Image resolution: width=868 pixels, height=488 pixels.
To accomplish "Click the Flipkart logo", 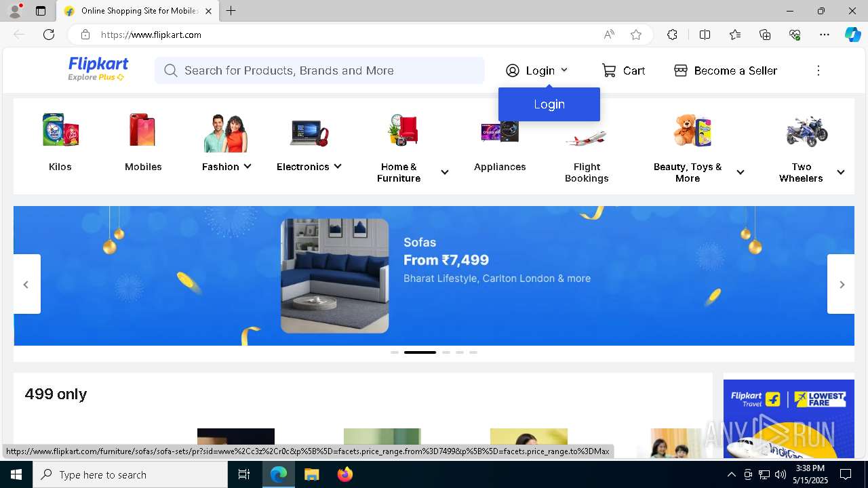I will [x=98, y=64].
